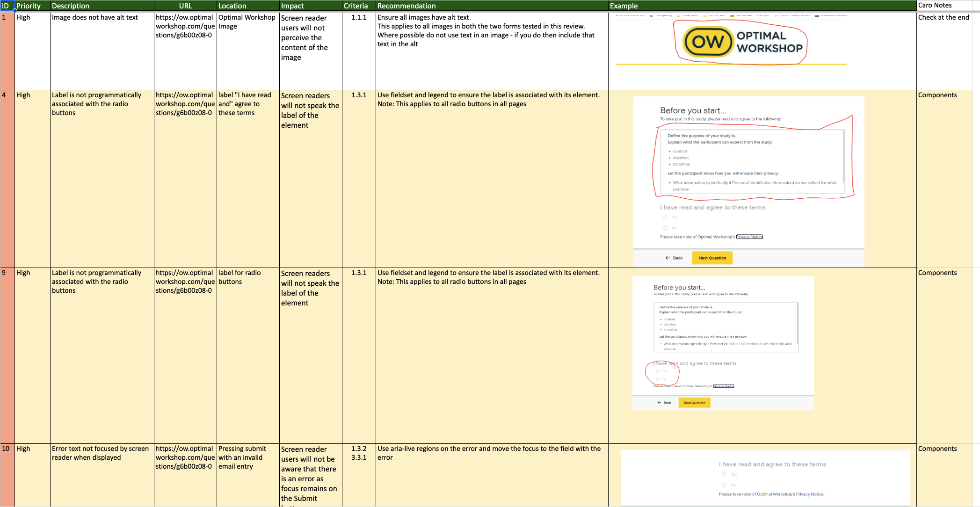Click the High priority cell in row ID 1
Viewport: 980px width, 507px height.
[32, 51]
